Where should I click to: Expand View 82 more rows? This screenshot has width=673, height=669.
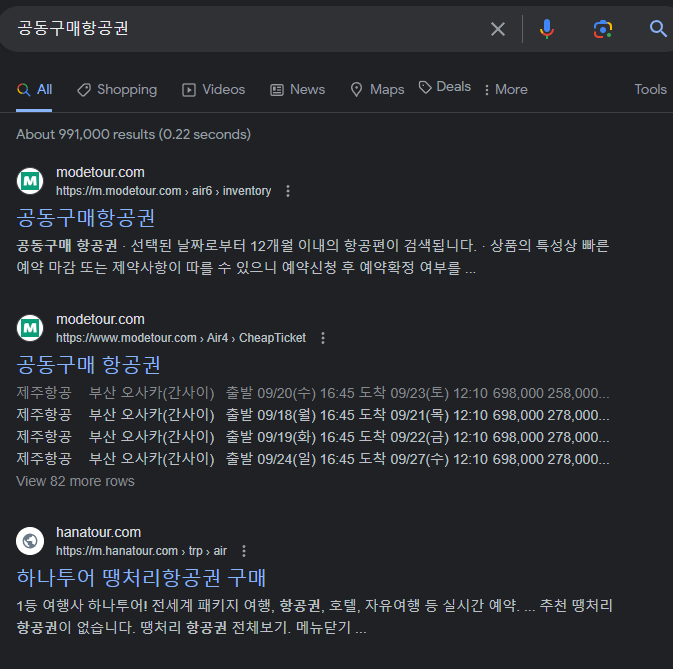pyautogui.click(x=75, y=481)
